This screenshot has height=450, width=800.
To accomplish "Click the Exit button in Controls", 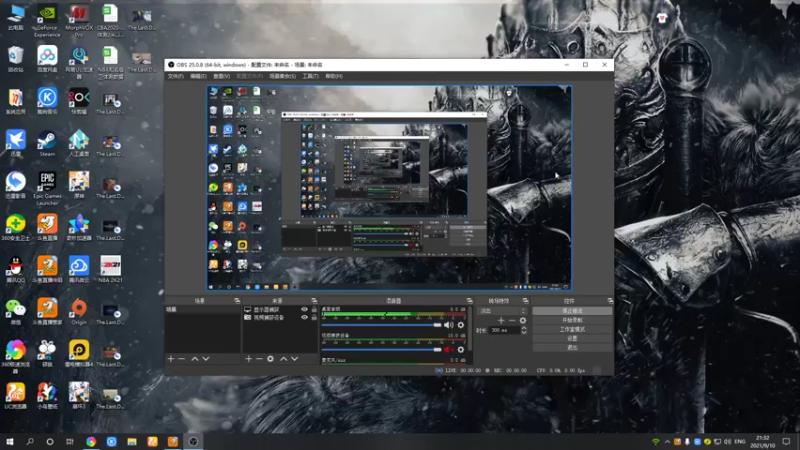I will pyautogui.click(x=572, y=347).
